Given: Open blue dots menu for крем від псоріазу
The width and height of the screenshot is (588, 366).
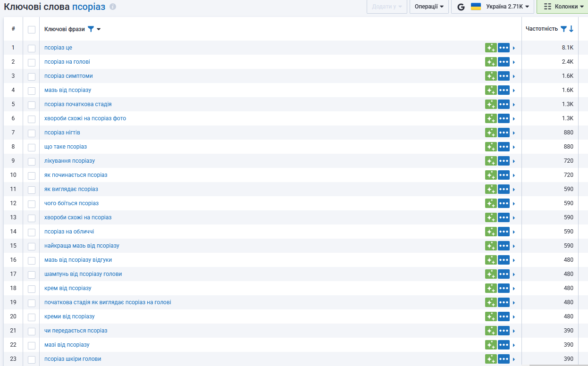Looking at the screenshot, I should click(504, 288).
